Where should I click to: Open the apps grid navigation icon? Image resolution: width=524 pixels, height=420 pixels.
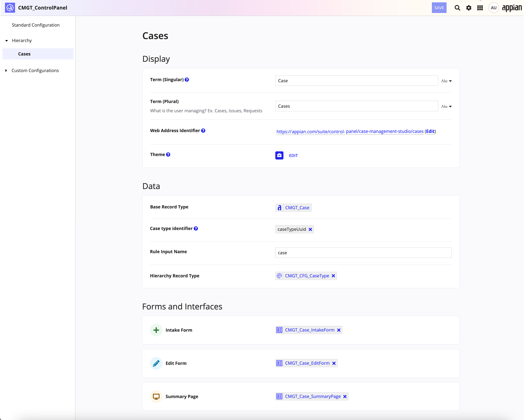(x=480, y=8)
